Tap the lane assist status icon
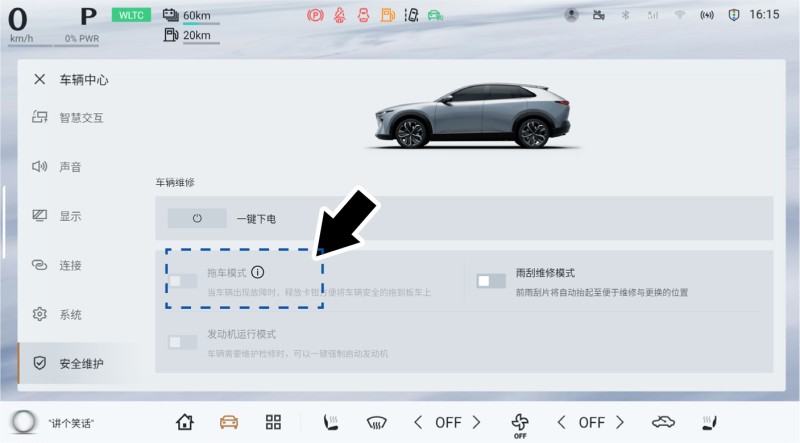800x443 pixels. (x=411, y=15)
